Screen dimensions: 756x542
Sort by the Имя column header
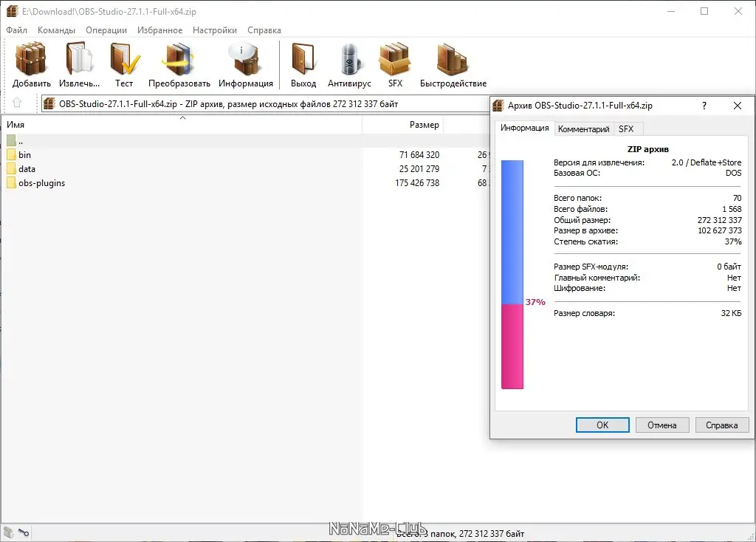pyautogui.click(x=182, y=124)
